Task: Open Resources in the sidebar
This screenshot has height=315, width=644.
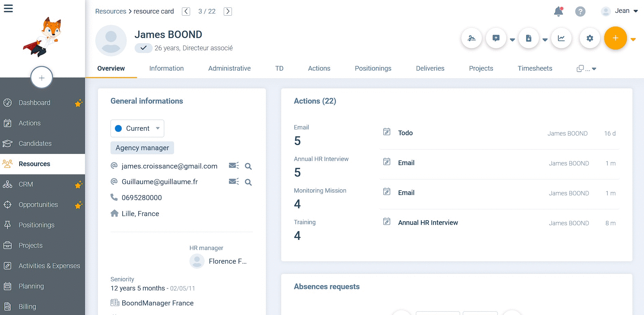Action: pyautogui.click(x=43, y=164)
